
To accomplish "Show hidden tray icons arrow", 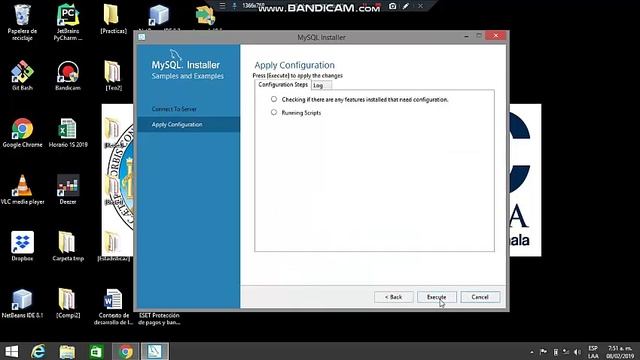I will [531, 352].
